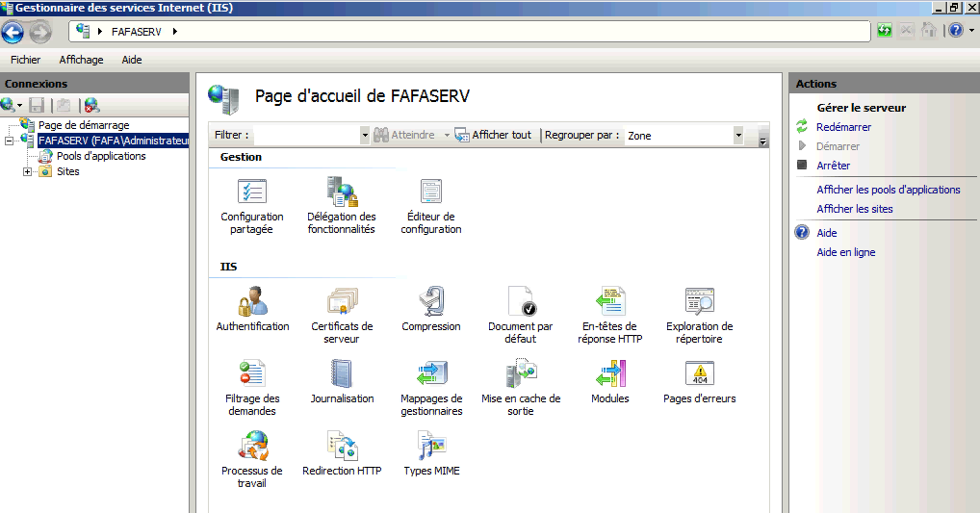The width and height of the screenshot is (980, 513).
Task: Click the refresh page icon in address bar
Action: coord(885,30)
